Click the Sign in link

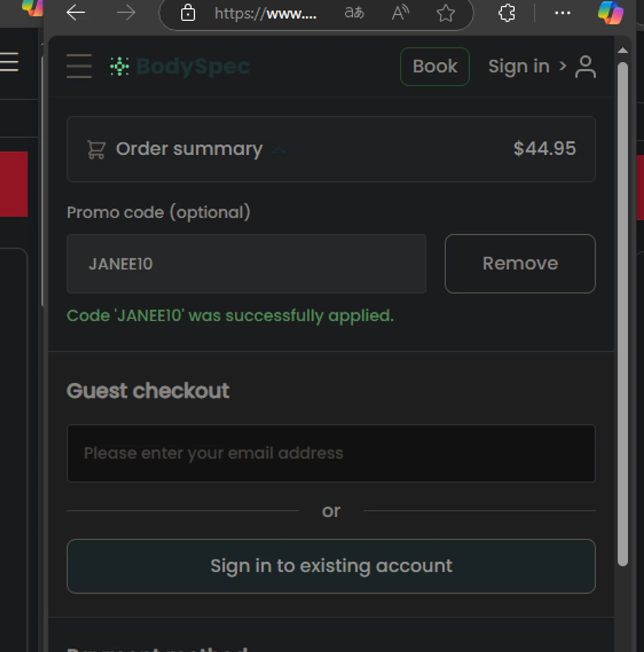(519, 67)
